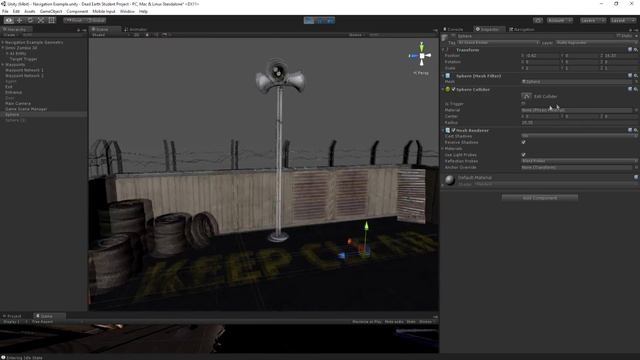
Task: Open the Tag dropdown
Action: pyautogui.click(x=498, y=42)
